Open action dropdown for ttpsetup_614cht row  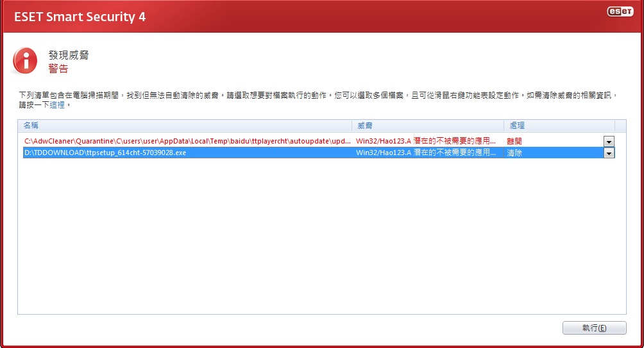point(609,153)
